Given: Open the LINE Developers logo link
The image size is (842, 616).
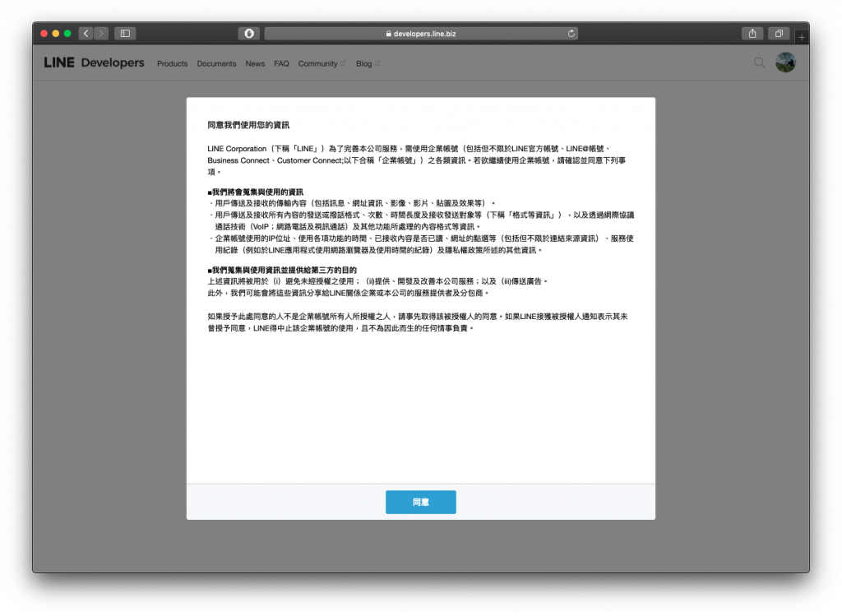Looking at the screenshot, I should coord(94,63).
